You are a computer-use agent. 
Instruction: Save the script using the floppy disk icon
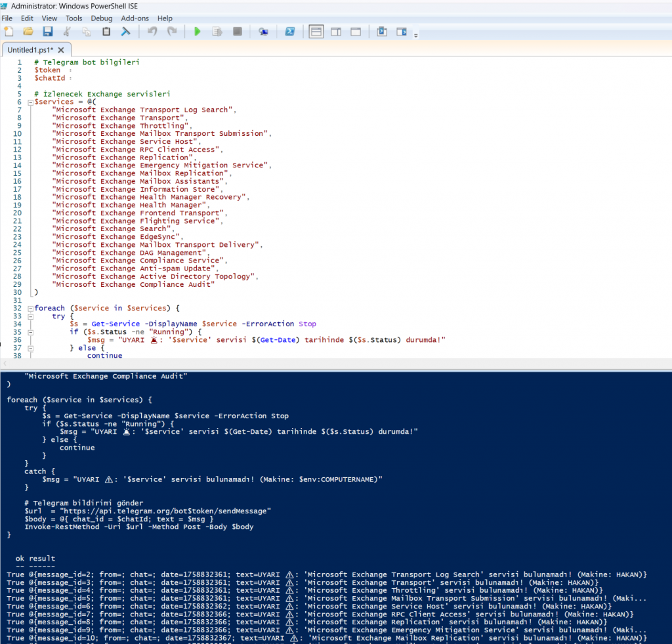[48, 32]
